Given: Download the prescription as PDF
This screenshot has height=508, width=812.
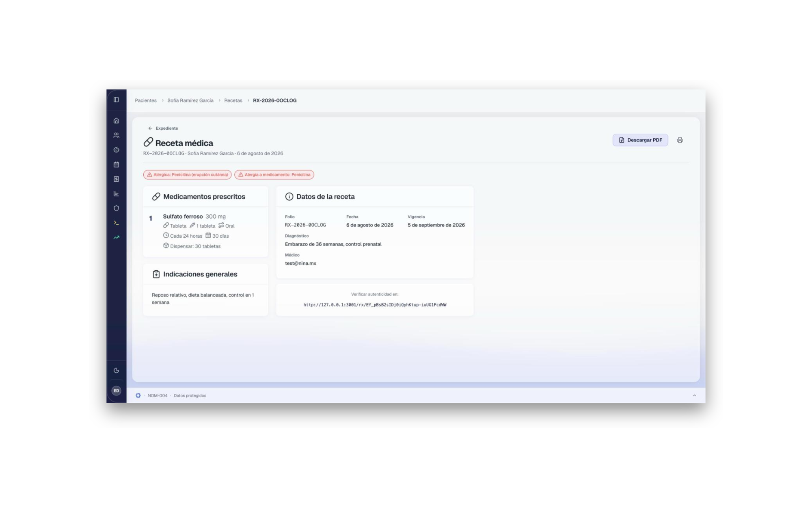Looking at the screenshot, I should 640,140.
